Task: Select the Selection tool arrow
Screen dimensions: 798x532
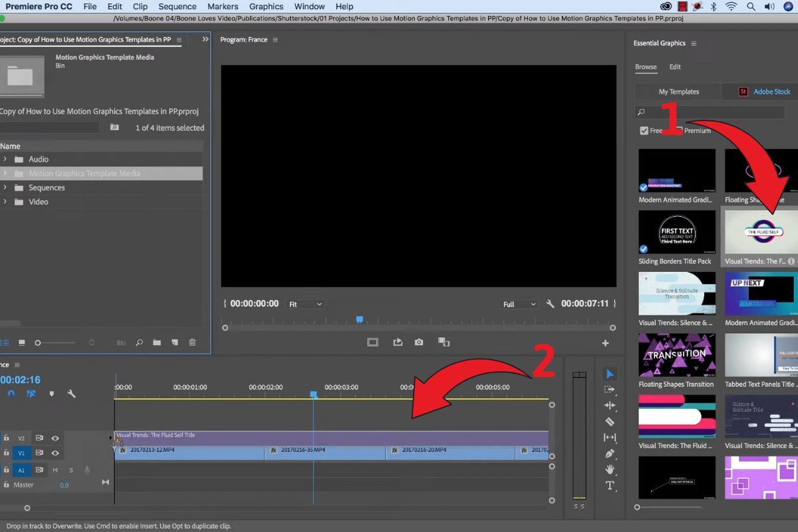Action: pyautogui.click(x=610, y=374)
